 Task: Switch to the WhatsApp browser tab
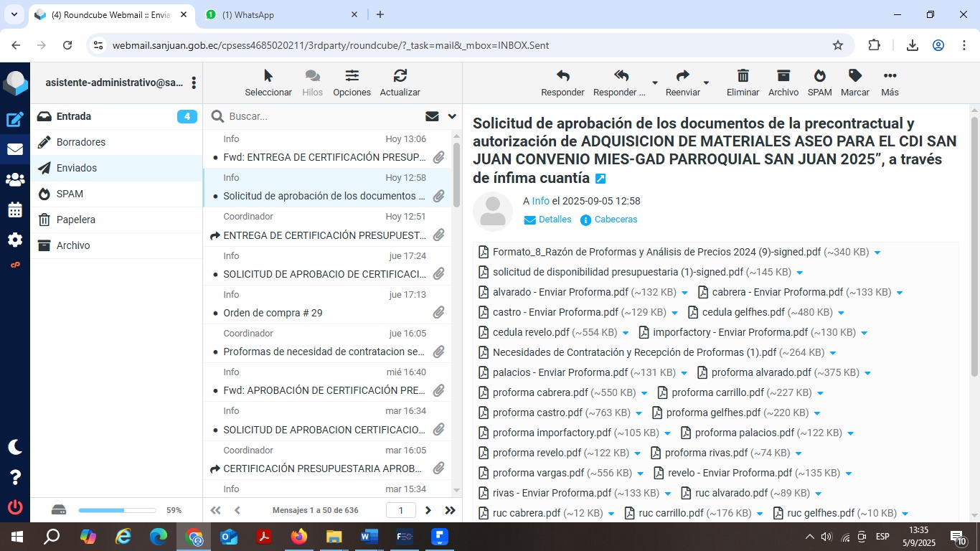pyautogui.click(x=280, y=14)
